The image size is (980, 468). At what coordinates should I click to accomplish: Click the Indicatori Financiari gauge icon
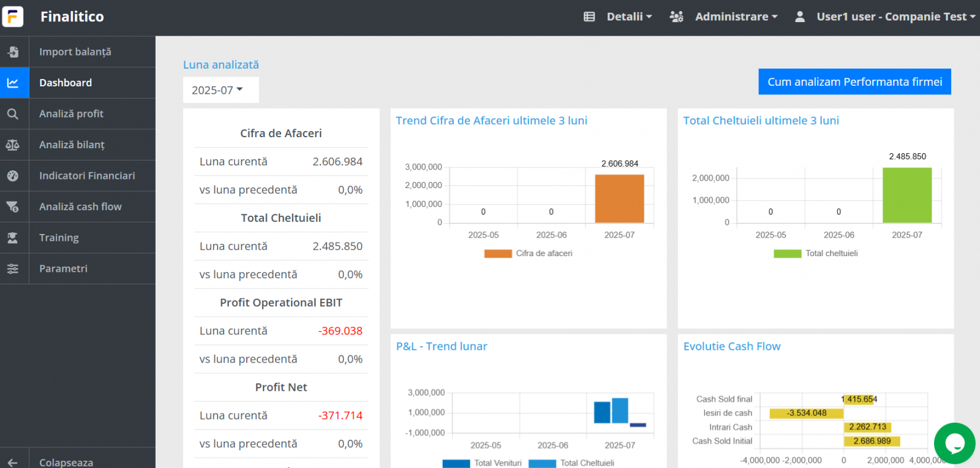(x=13, y=176)
